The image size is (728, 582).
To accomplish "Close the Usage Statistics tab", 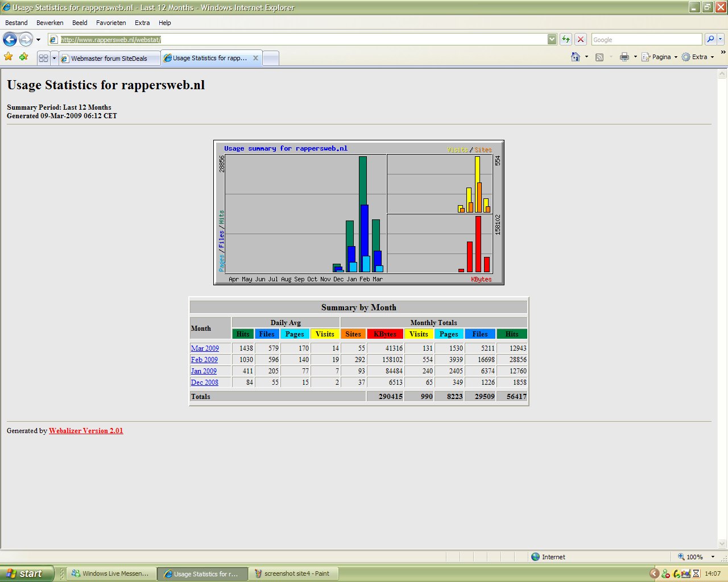I will 255,58.
